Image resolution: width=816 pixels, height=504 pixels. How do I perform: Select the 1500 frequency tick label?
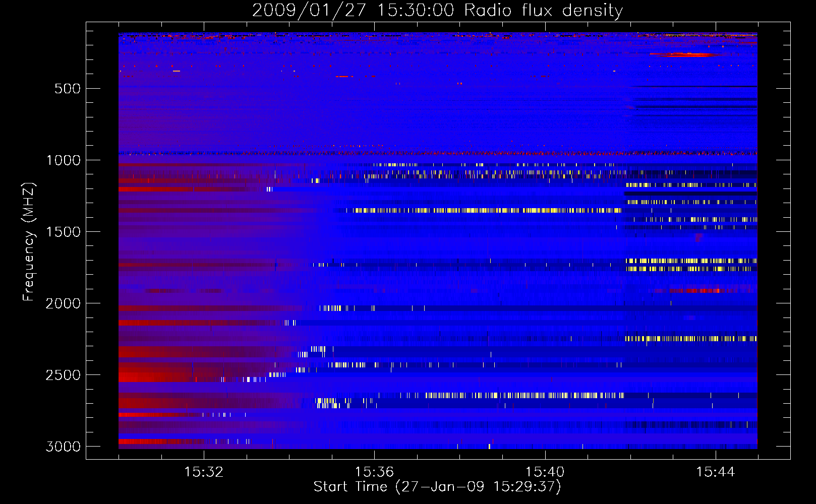tap(63, 232)
